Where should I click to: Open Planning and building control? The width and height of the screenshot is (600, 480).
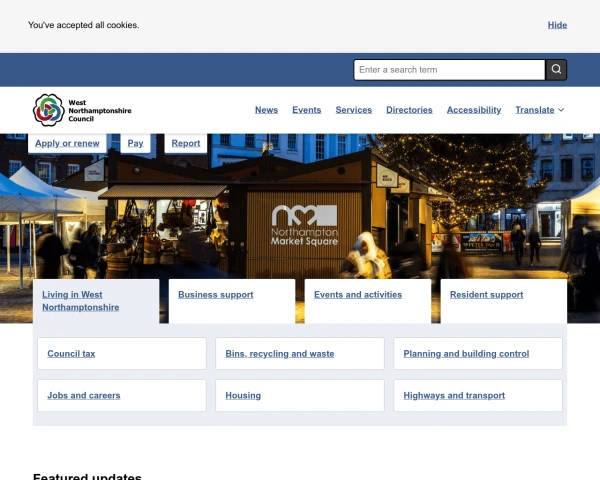pyautogui.click(x=478, y=354)
